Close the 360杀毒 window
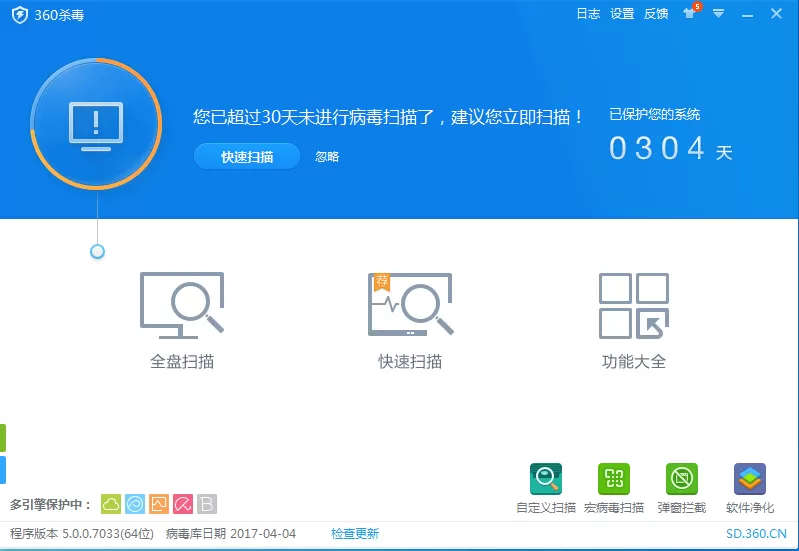 coord(776,14)
